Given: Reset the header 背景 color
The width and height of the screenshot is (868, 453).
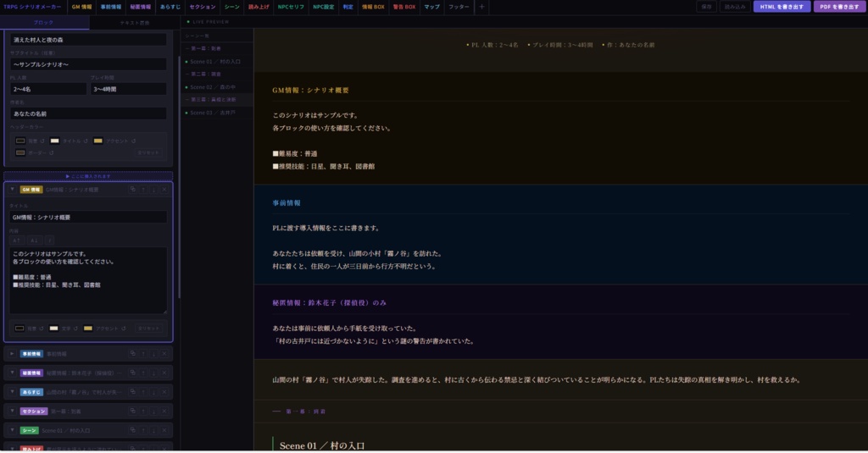Looking at the screenshot, I should 42,141.
